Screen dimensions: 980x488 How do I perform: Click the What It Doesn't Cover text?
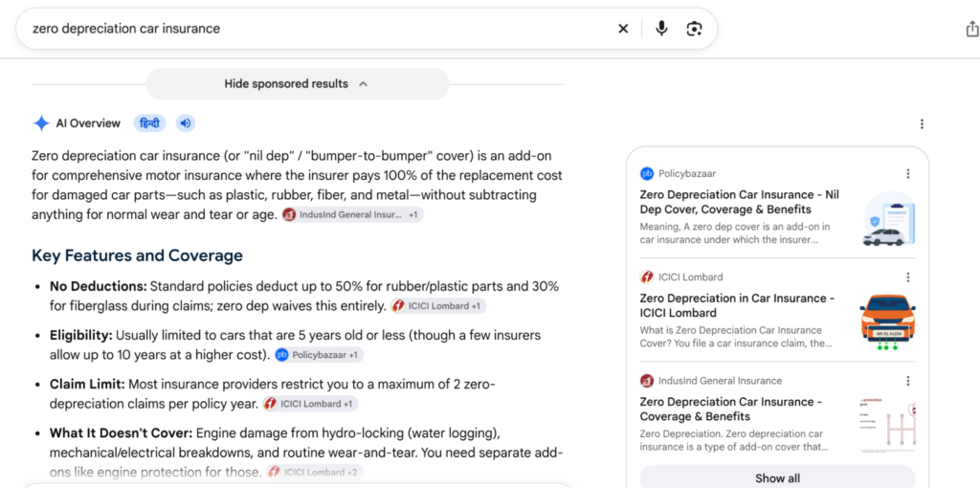click(x=122, y=433)
